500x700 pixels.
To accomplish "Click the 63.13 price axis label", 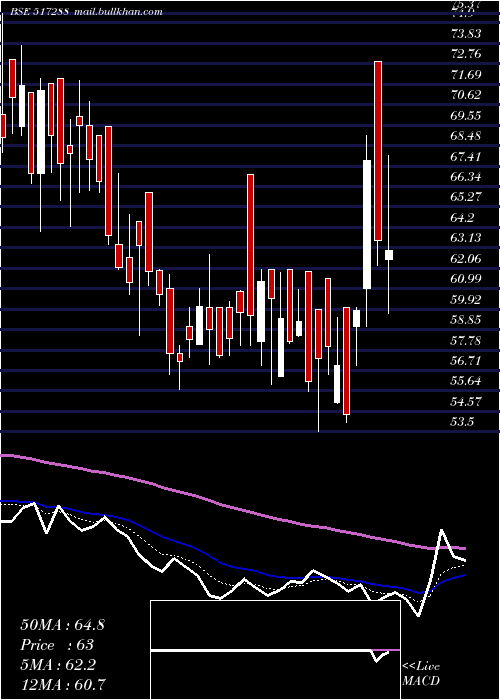I will coord(466,238).
